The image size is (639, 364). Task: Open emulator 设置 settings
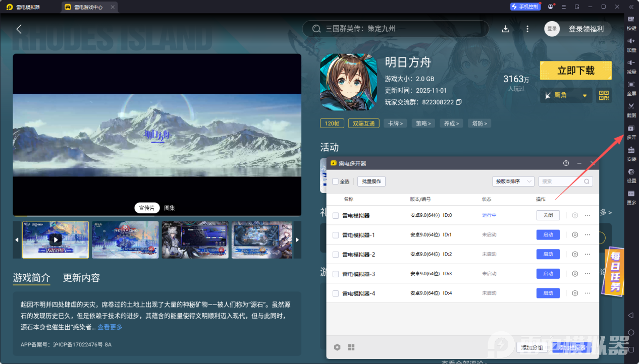631,175
